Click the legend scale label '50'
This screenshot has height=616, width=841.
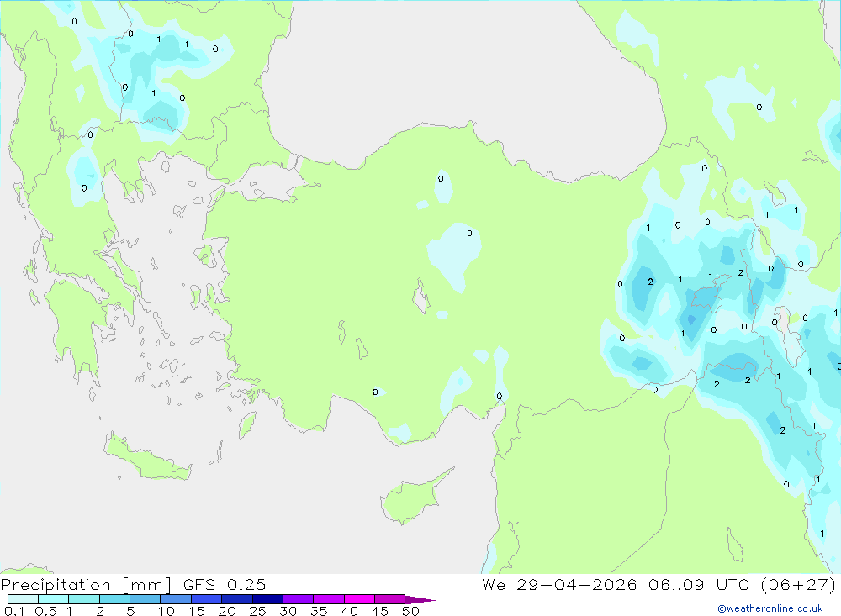410,611
